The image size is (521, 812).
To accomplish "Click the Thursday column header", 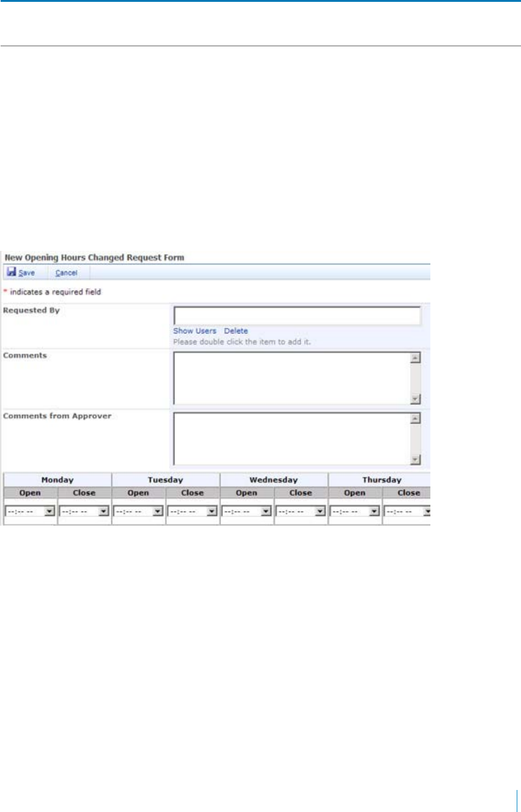I will pyautogui.click(x=381, y=480).
